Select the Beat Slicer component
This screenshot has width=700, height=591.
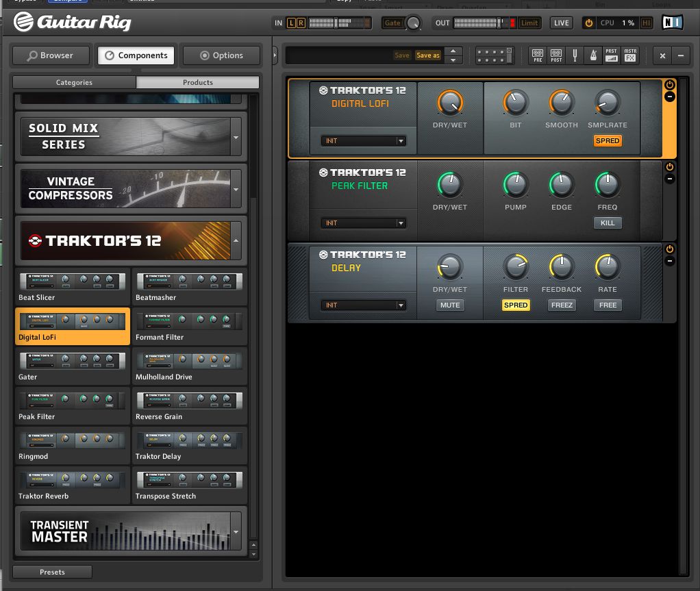[73, 286]
